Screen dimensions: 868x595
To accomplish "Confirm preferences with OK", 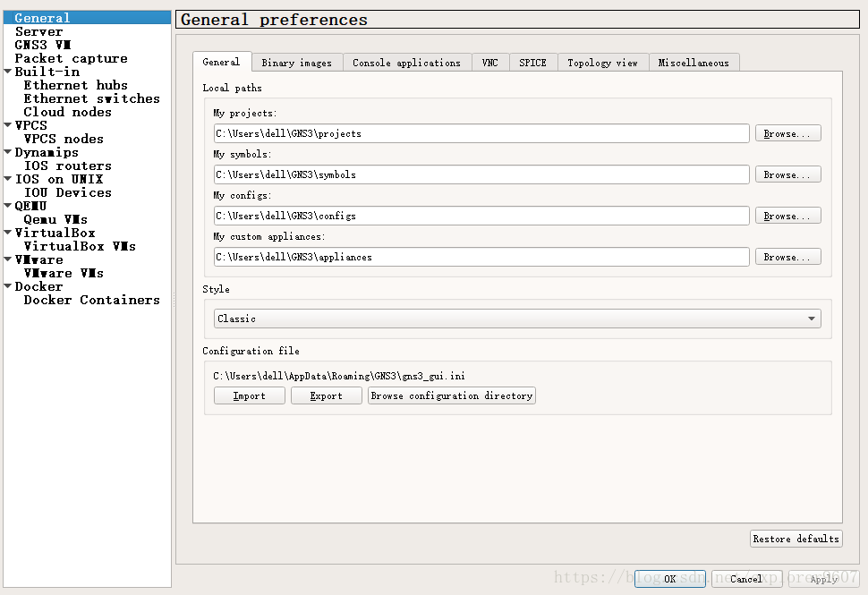I will pyautogui.click(x=670, y=579).
